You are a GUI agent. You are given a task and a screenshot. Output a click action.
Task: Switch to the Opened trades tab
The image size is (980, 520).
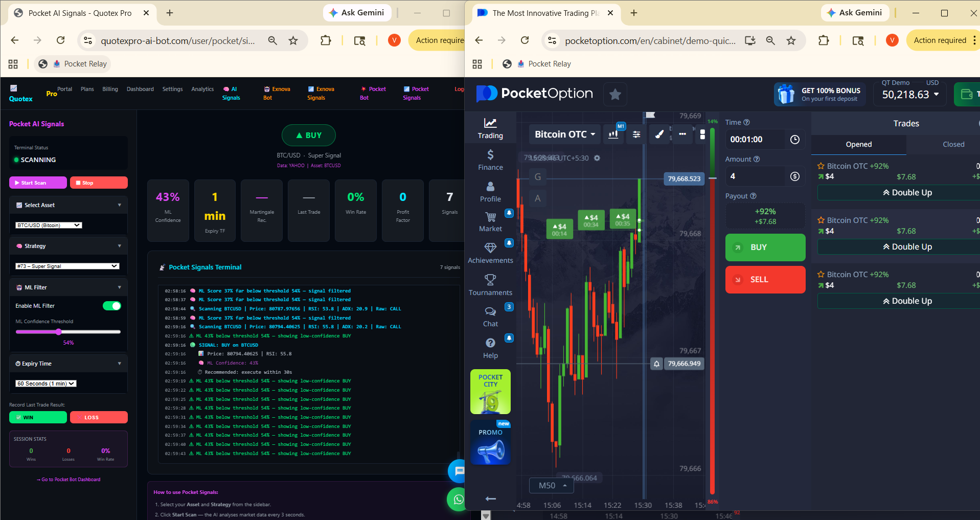[859, 144]
